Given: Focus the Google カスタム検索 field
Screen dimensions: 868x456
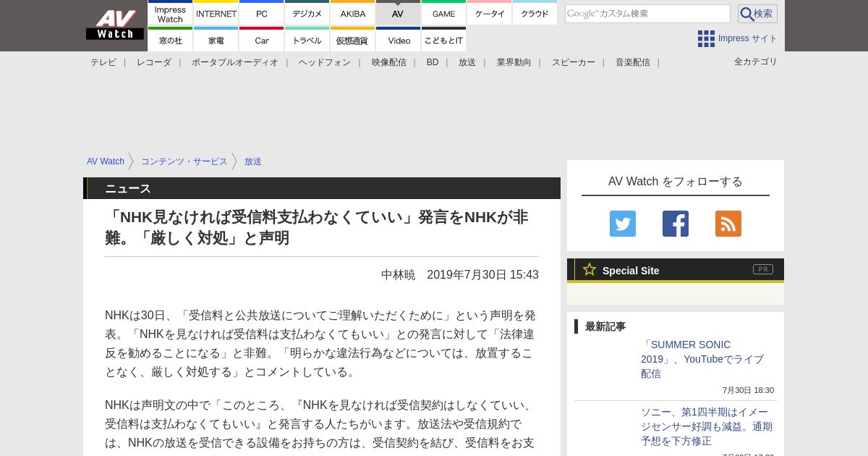Looking at the screenshot, I should tap(647, 14).
